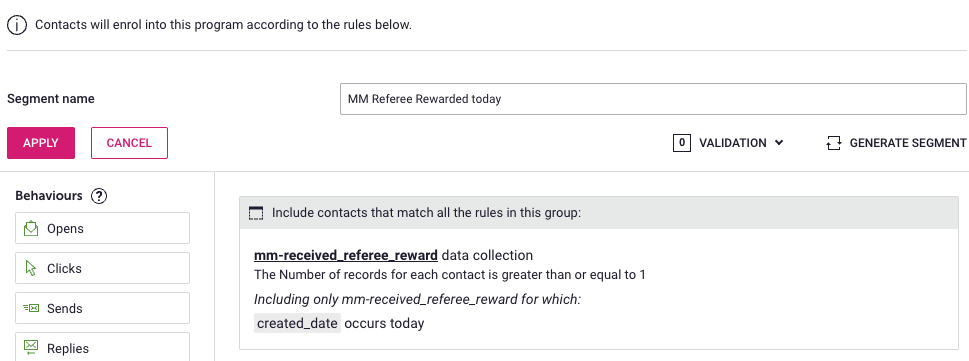Click the rule group dashed-box icon
This screenshot has height=361, width=969.
pos(256,213)
